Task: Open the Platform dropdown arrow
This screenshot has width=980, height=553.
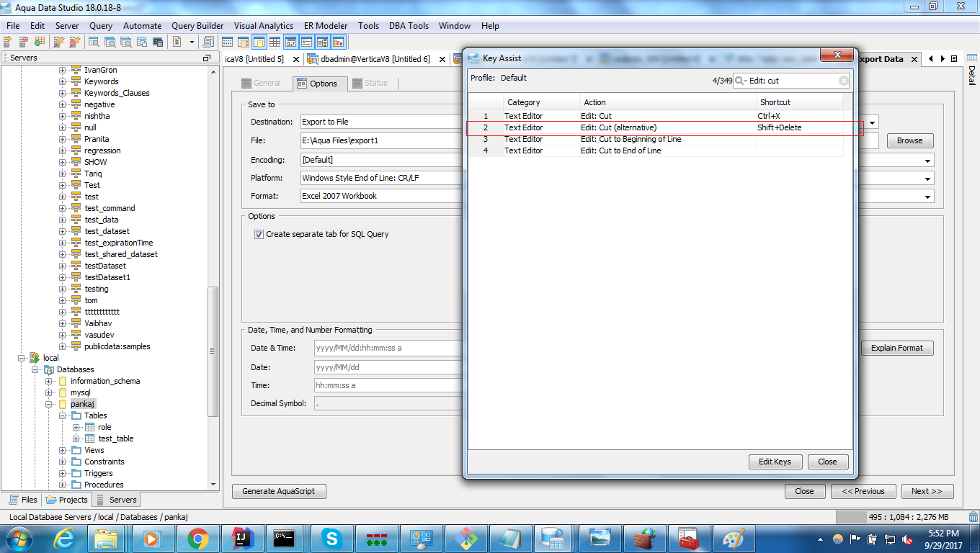Action: [x=928, y=178]
